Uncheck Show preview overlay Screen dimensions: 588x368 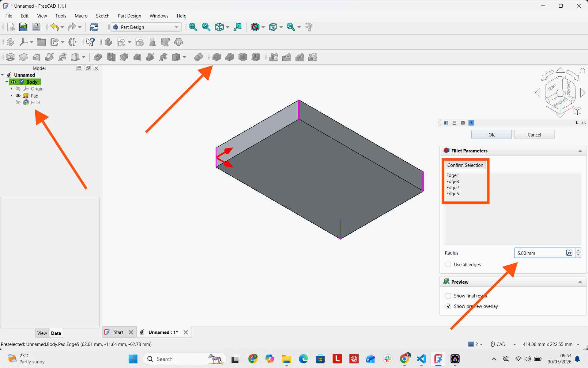pos(448,306)
